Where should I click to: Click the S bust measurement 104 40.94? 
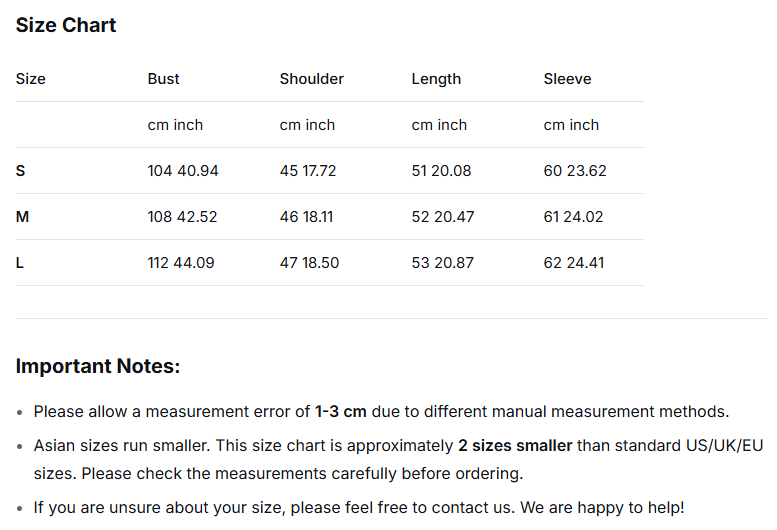pyautogui.click(x=183, y=171)
